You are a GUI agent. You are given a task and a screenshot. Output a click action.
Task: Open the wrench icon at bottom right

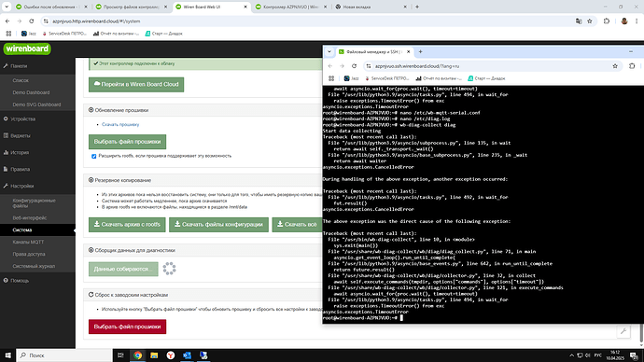pyautogui.click(x=623, y=331)
